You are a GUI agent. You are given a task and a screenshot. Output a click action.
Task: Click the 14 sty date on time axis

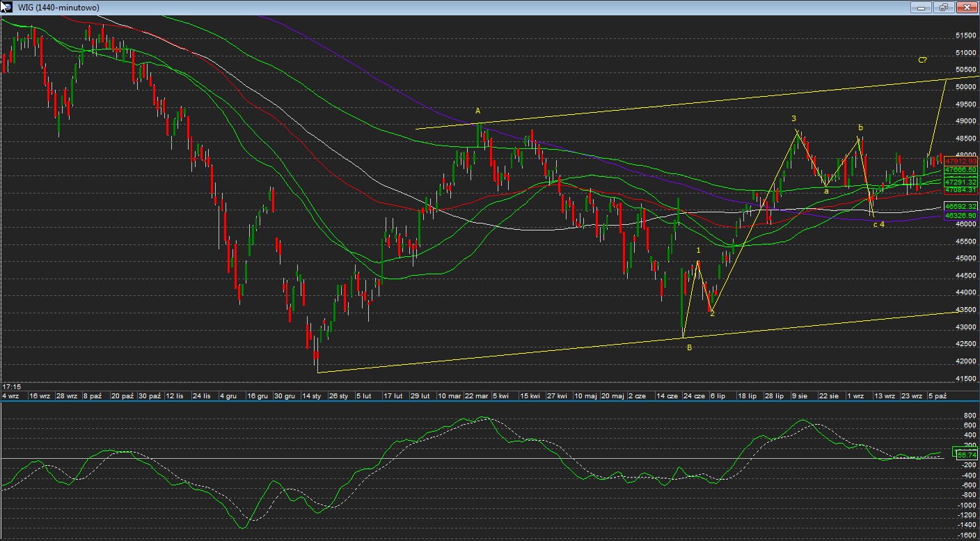point(311,396)
